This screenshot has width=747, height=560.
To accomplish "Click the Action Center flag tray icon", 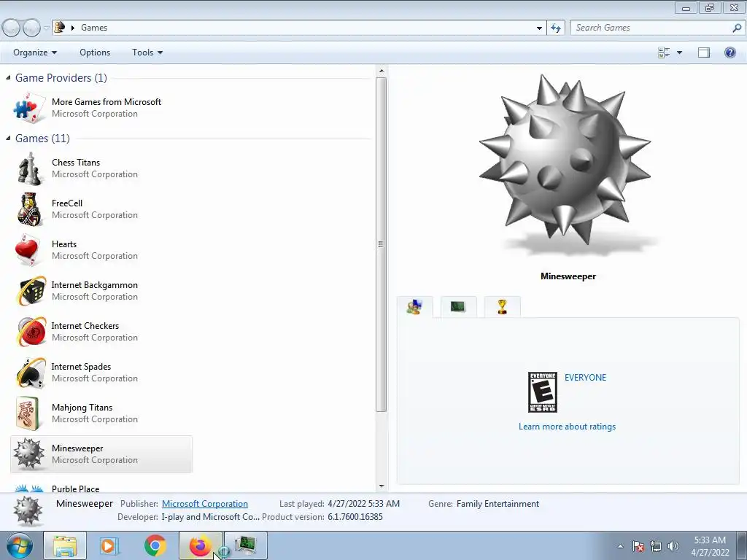I will (638, 546).
